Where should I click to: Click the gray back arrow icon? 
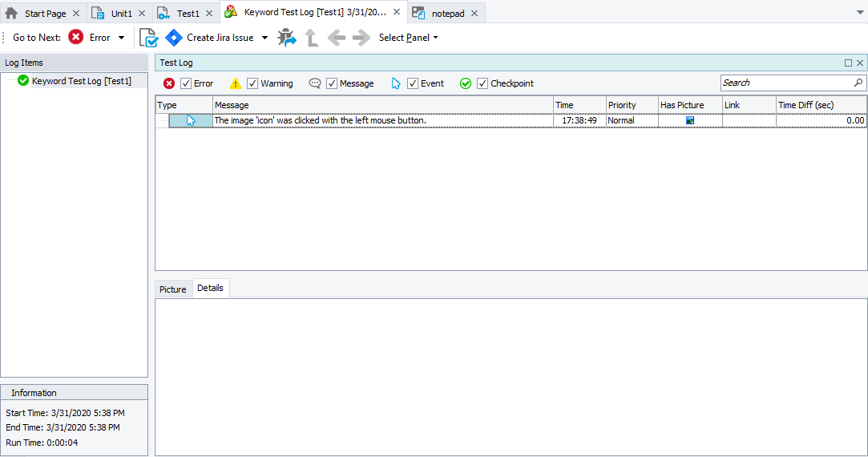(337, 38)
